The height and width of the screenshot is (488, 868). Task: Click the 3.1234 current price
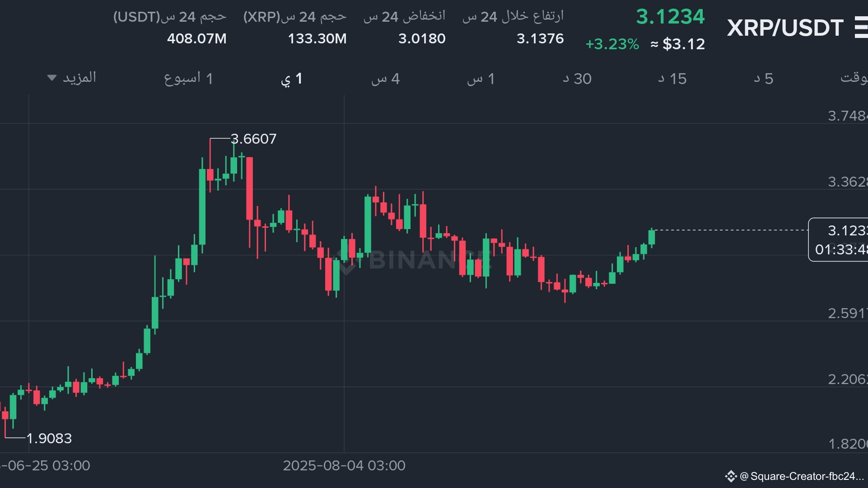tap(670, 17)
